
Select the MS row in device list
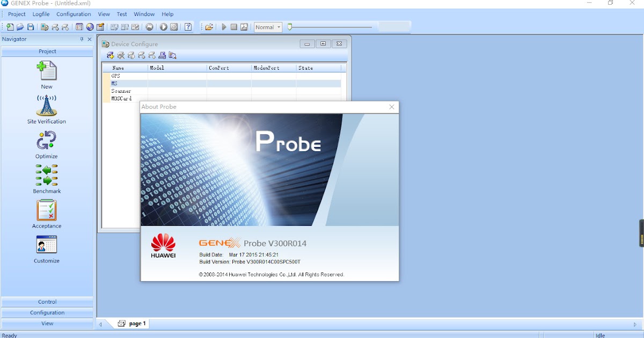pyautogui.click(x=222, y=84)
